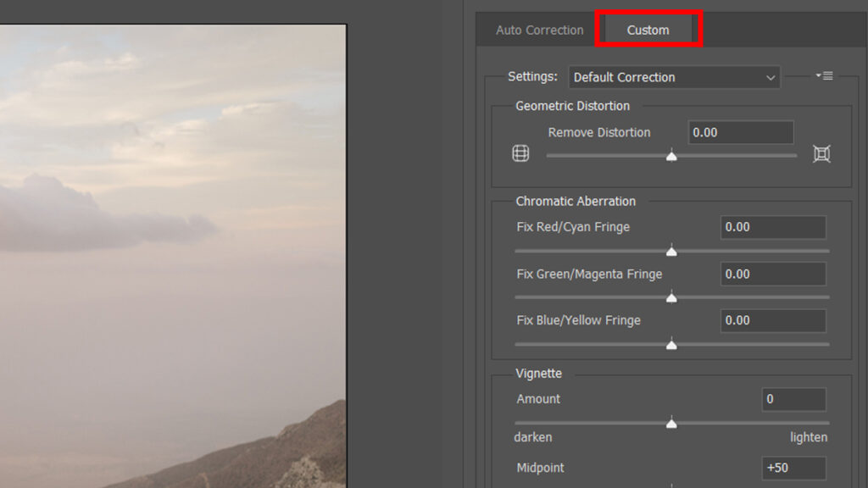Click the Remove Distortion slider handle
Screen dimensions: 868x488
point(671,156)
